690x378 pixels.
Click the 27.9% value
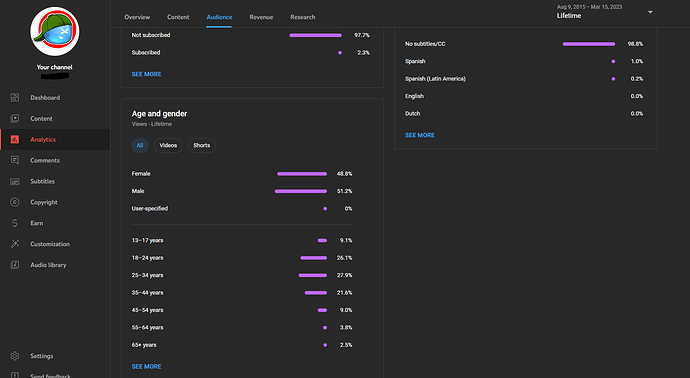(x=345, y=275)
